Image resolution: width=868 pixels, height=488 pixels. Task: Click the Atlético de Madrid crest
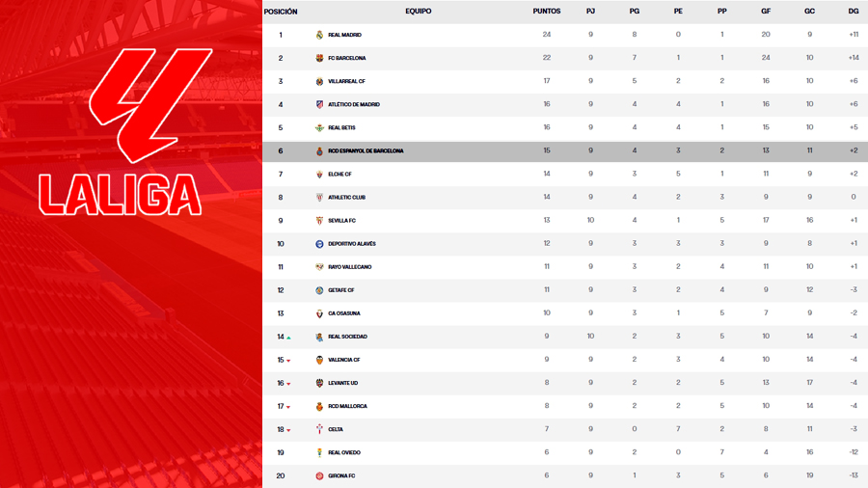click(320, 104)
